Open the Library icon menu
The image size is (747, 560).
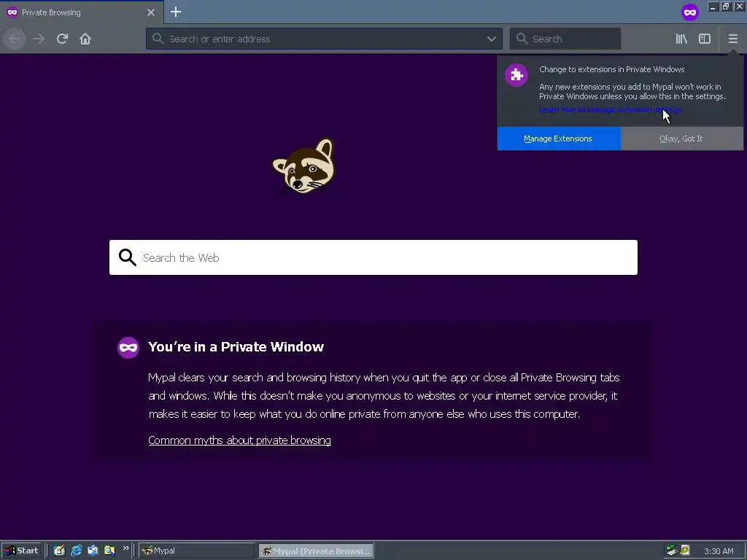coord(681,39)
